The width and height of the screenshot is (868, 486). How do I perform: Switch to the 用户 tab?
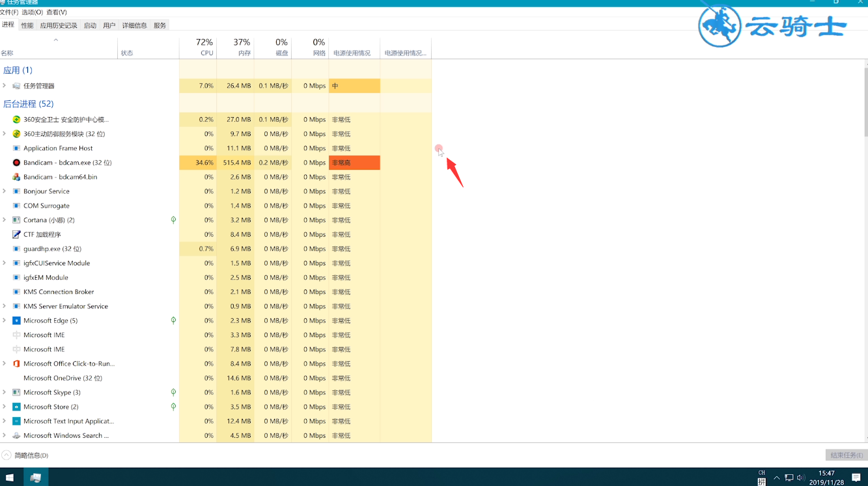(109, 25)
